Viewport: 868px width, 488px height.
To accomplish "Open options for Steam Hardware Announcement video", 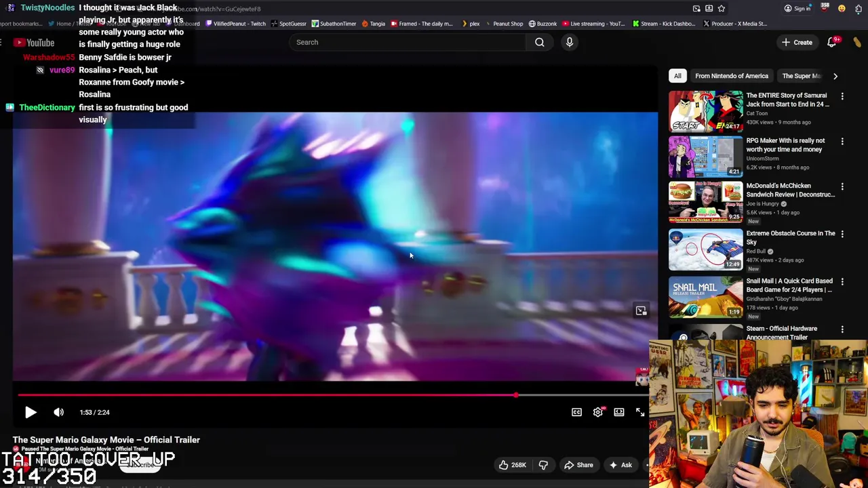I will (x=842, y=329).
